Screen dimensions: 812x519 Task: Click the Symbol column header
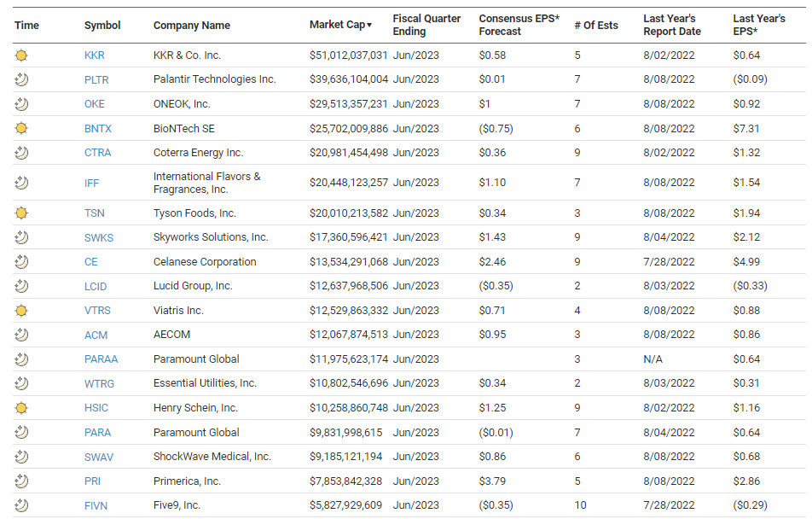click(x=101, y=25)
